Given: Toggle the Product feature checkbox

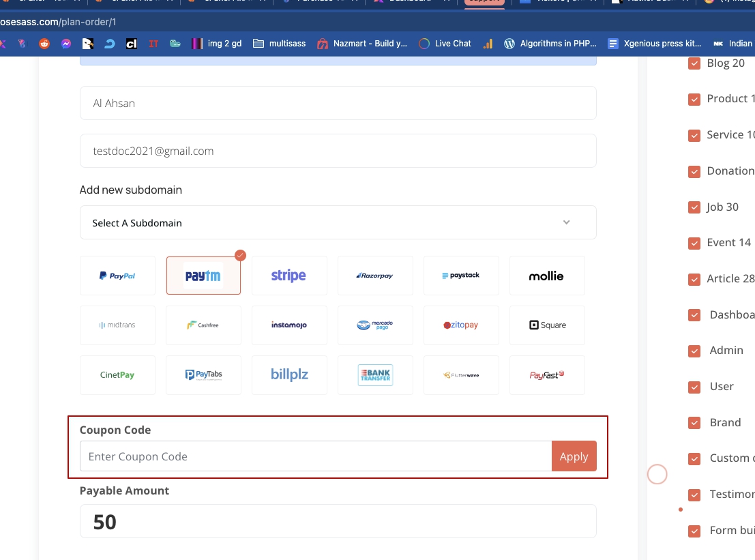Looking at the screenshot, I should 694,99.
